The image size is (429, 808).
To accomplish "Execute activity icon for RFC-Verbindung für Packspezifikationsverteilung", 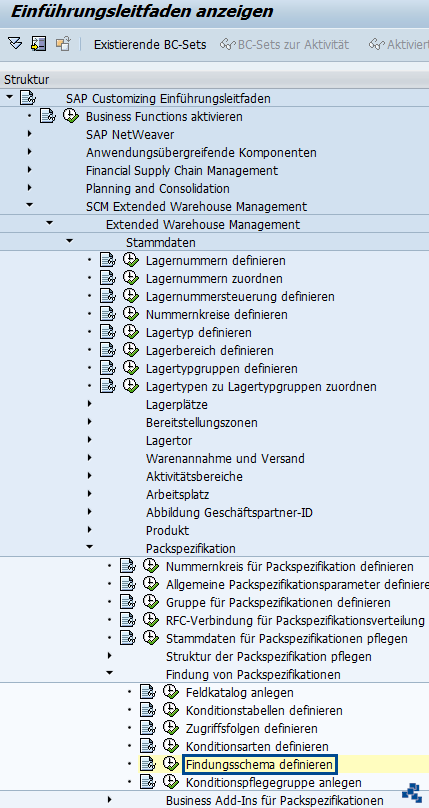I will click(151, 620).
